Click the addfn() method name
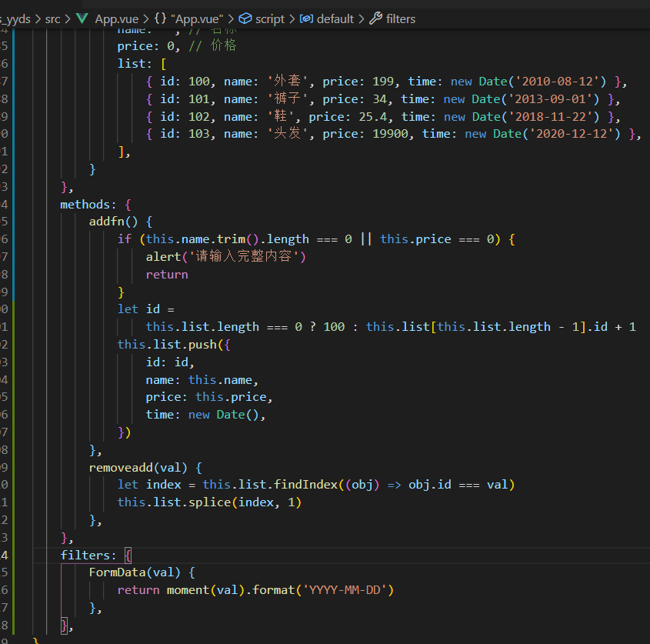The width and height of the screenshot is (650, 644). point(113,222)
